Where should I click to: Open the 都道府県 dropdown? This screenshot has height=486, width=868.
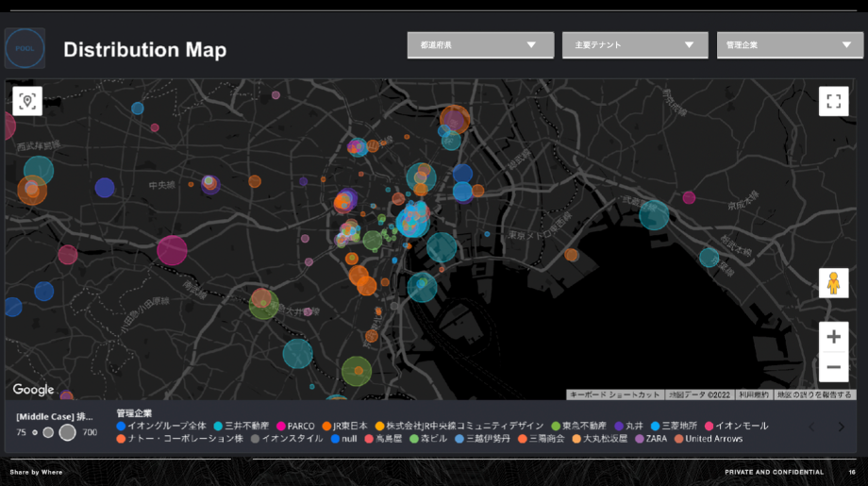[480, 45]
